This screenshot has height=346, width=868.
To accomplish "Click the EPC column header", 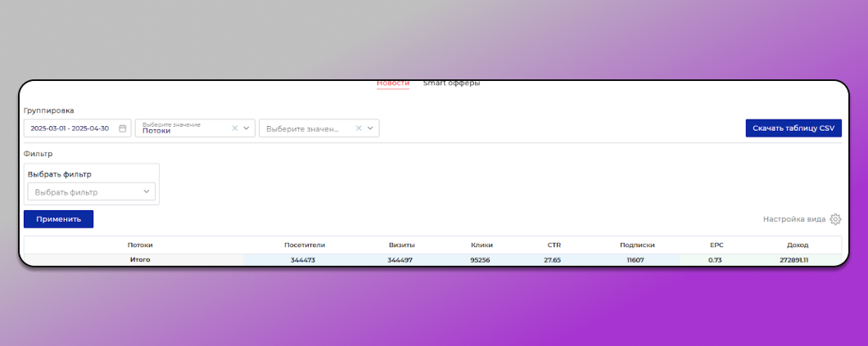I will tap(717, 245).
